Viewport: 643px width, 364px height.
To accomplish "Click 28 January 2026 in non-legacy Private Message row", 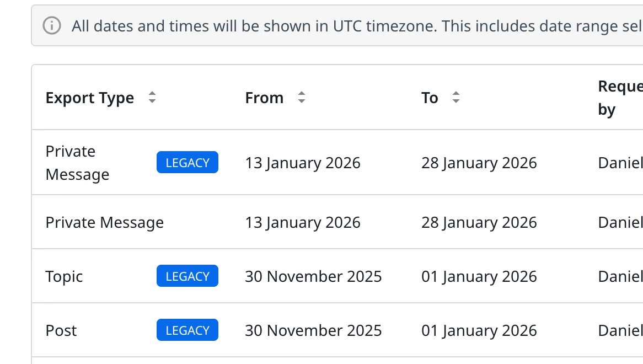I will 479,223.
